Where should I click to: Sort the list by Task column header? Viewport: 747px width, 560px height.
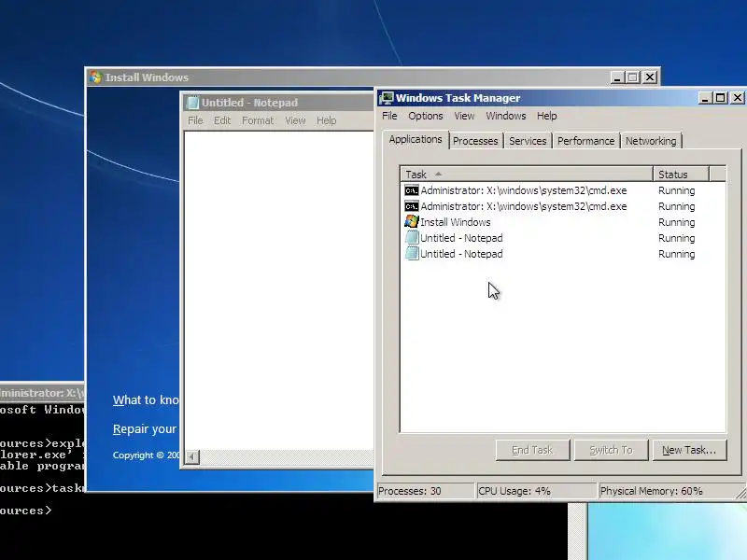pyautogui.click(x=527, y=175)
